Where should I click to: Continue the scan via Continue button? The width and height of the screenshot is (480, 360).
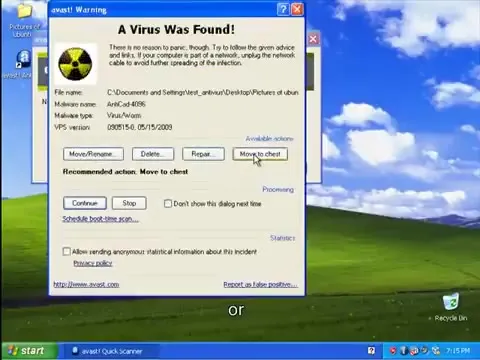(x=85, y=203)
